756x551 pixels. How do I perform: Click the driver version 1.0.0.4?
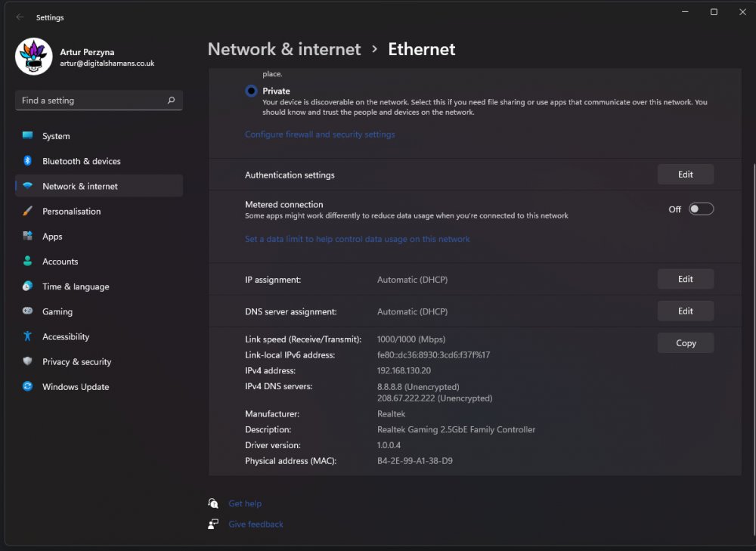tap(389, 445)
